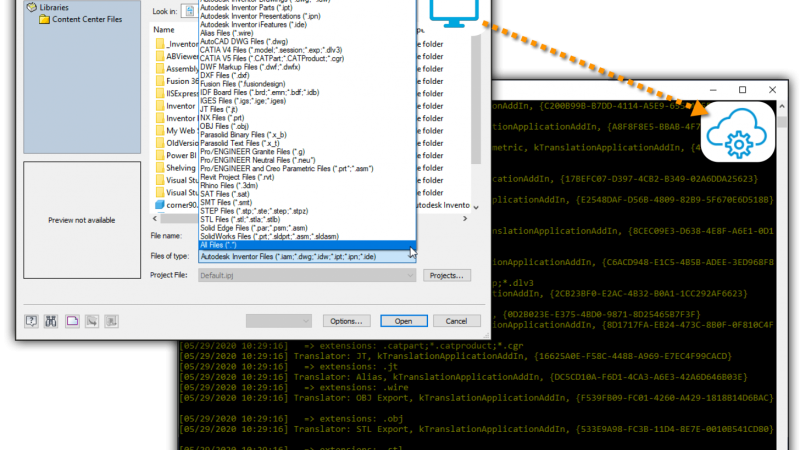Choose IGES Files in type list

click(243, 101)
